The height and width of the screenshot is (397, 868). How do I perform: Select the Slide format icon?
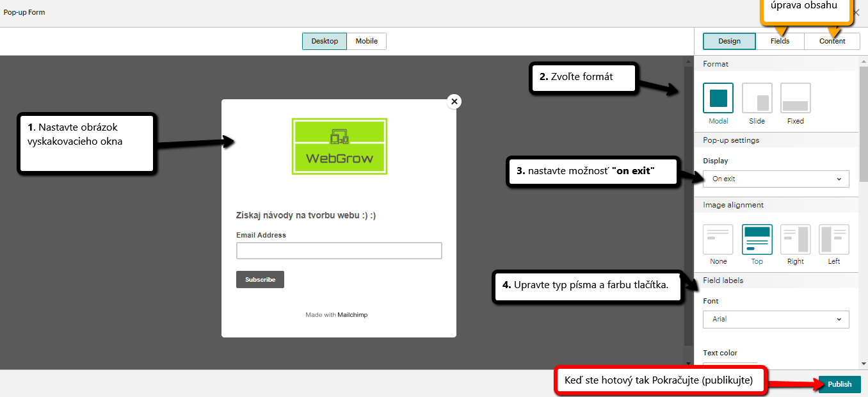point(757,98)
